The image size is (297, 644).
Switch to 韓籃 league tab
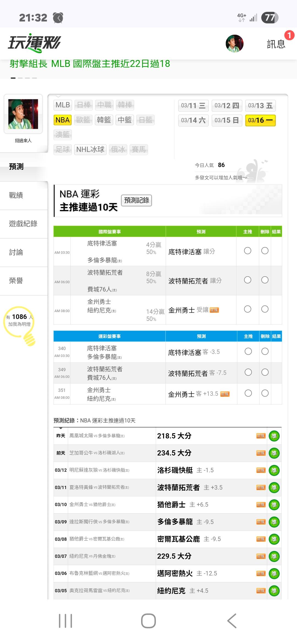point(104,120)
